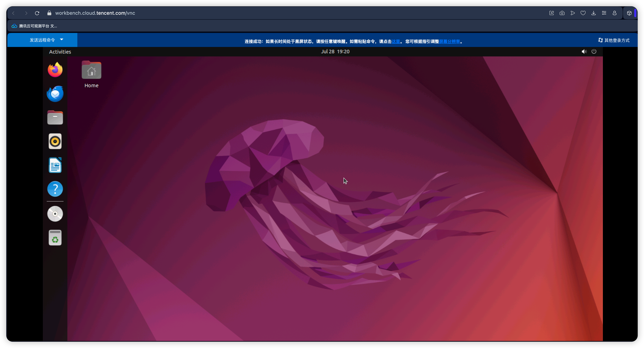This screenshot has width=644, height=348.
Task: Click the 这里 paste command link
Action: (395, 42)
